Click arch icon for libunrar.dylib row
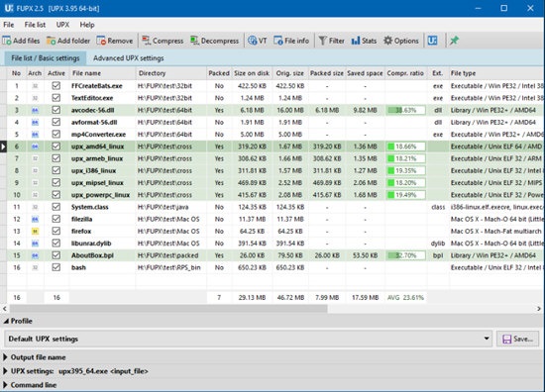This screenshot has width=545, height=392. tap(35, 244)
